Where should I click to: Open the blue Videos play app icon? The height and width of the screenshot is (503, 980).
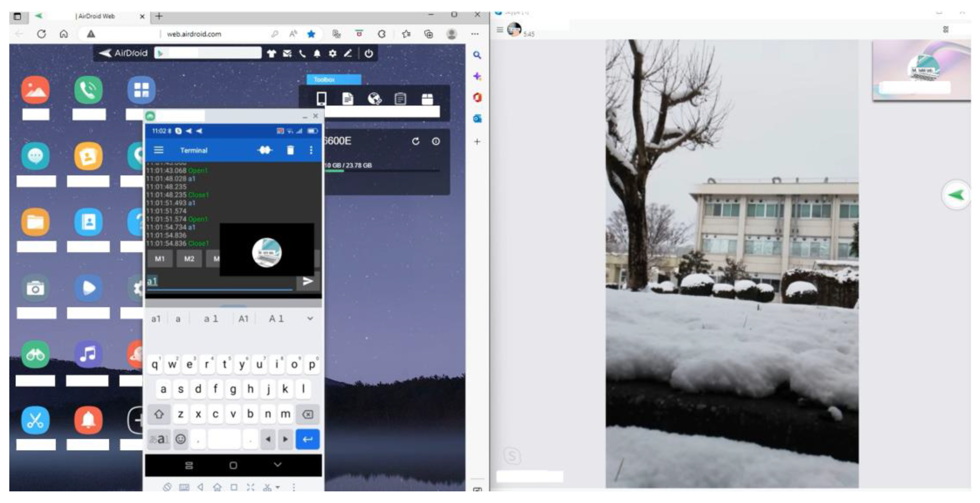point(88,288)
